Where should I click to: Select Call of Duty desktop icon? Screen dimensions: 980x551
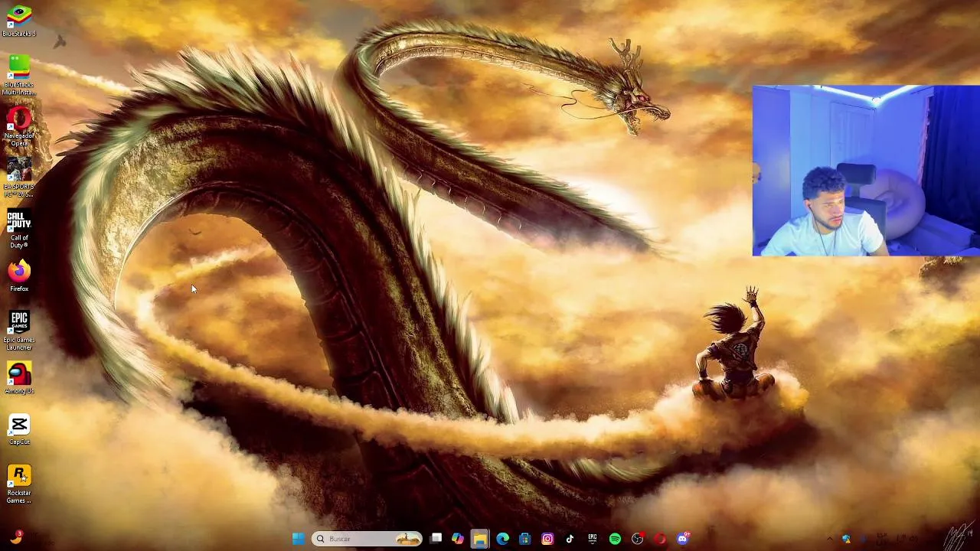19,229
